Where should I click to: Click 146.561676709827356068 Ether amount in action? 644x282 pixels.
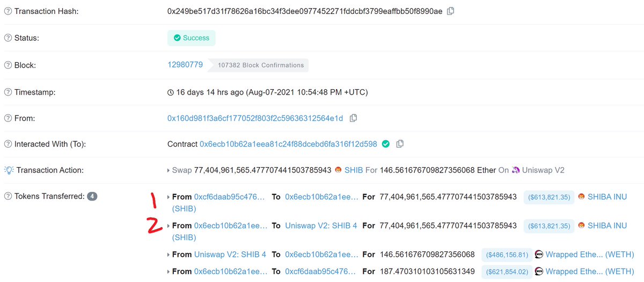[x=438, y=170]
